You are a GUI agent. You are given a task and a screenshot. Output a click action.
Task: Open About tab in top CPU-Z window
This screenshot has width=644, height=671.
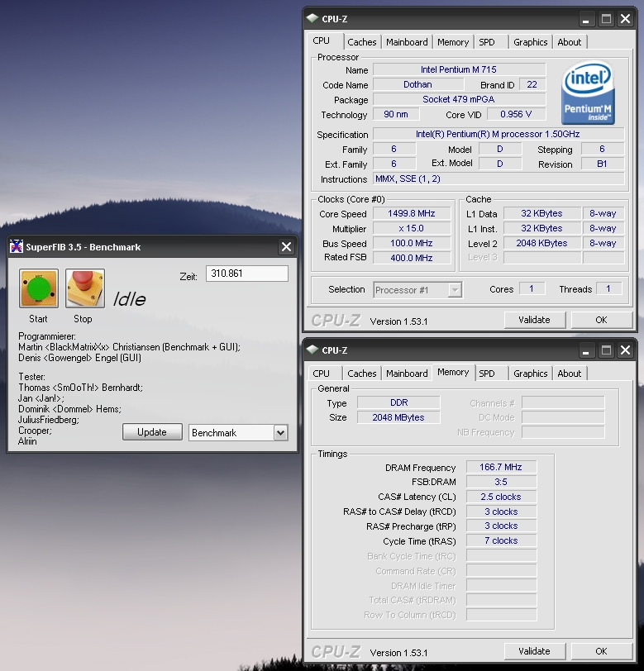(x=570, y=42)
